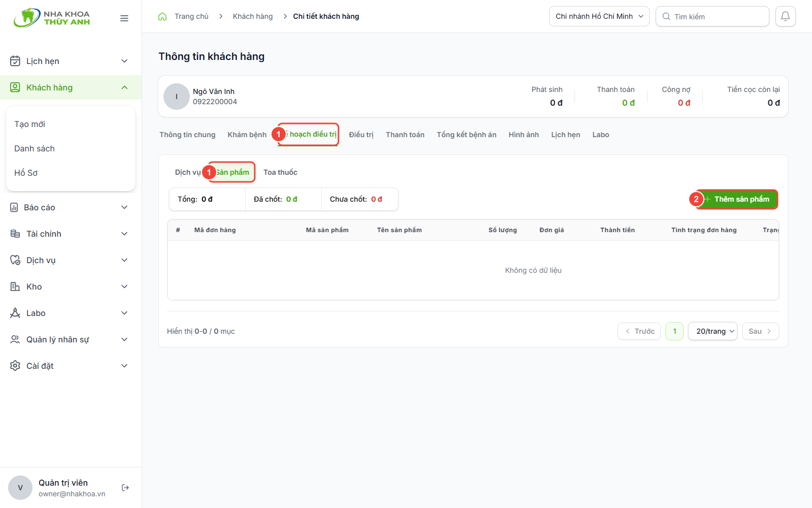Open the Chi nhánh Hồ Chí Minh dropdown
This screenshot has width=812, height=508.
[x=599, y=16]
